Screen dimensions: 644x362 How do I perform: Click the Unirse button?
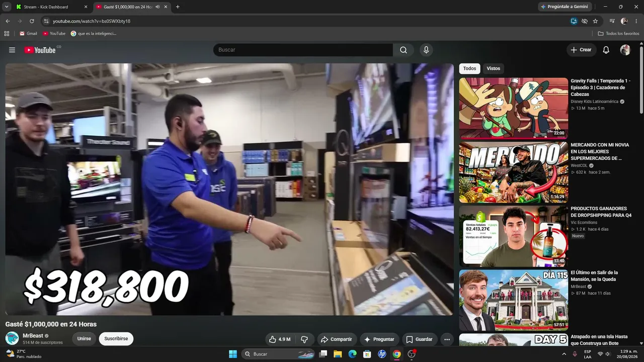tap(84, 339)
